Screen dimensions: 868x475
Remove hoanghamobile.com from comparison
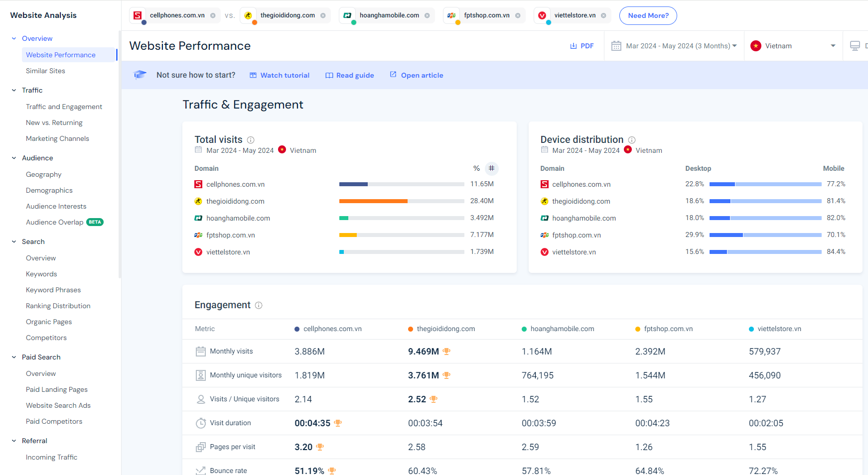point(427,15)
